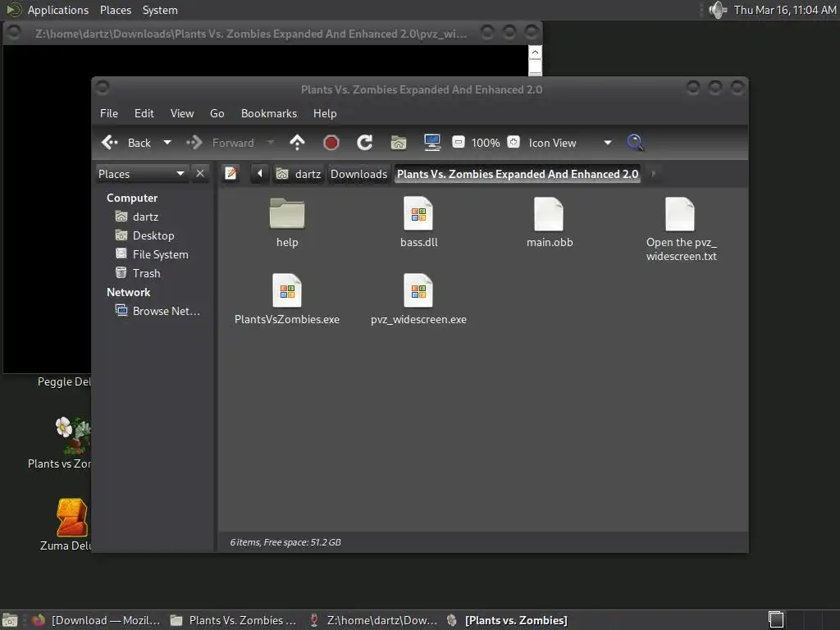This screenshot has height=630, width=840.
Task: Select File System in the sidebar
Action: 160,254
